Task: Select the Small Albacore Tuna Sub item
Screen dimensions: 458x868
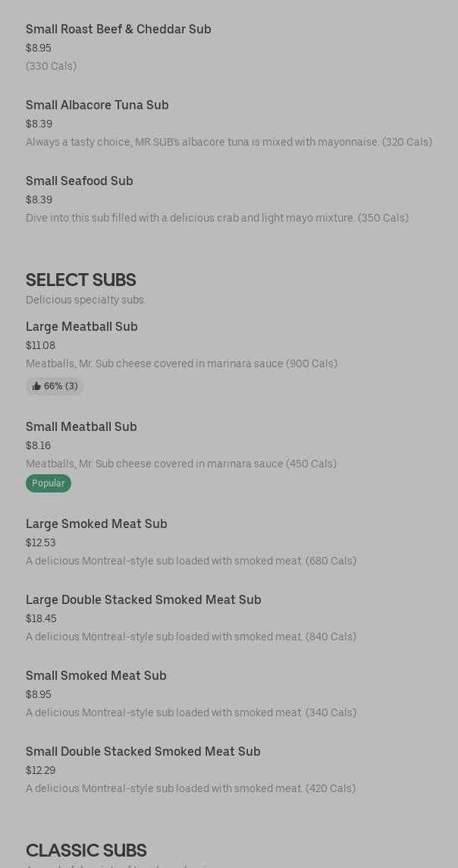Action: (97, 105)
